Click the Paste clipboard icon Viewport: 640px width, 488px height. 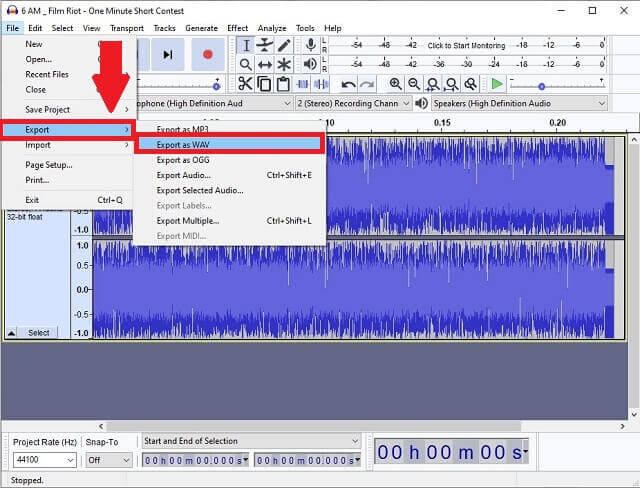283,84
